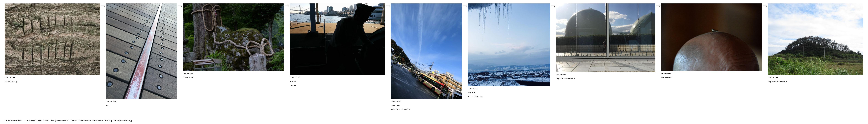Open the mossy rock with rope photo

click(x=234, y=37)
